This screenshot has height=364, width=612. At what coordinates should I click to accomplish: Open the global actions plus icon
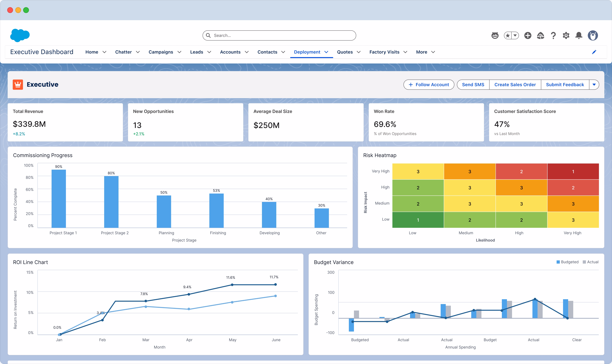tap(528, 35)
